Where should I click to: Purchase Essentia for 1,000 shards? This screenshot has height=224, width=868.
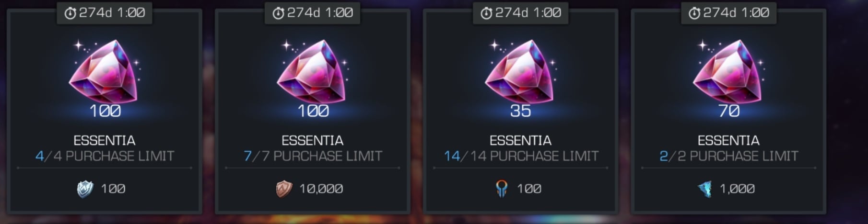point(729,189)
